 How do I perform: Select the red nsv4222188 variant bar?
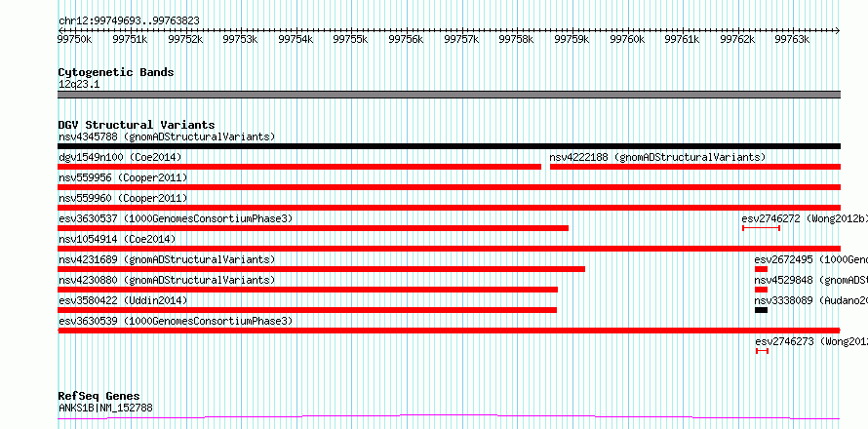coord(695,167)
